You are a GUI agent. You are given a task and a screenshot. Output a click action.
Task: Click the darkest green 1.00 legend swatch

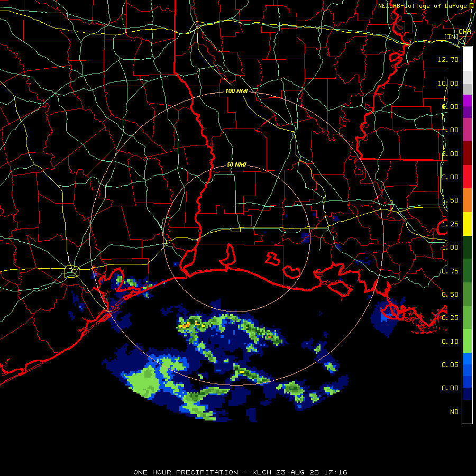pos(467,247)
